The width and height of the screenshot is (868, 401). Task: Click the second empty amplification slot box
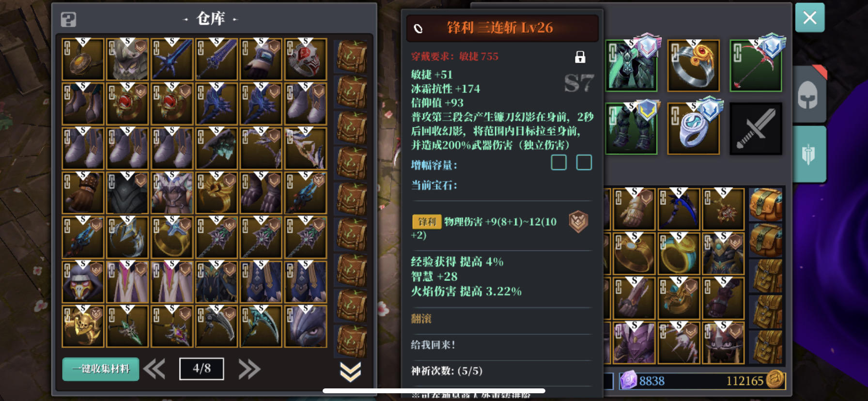pyautogui.click(x=584, y=163)
